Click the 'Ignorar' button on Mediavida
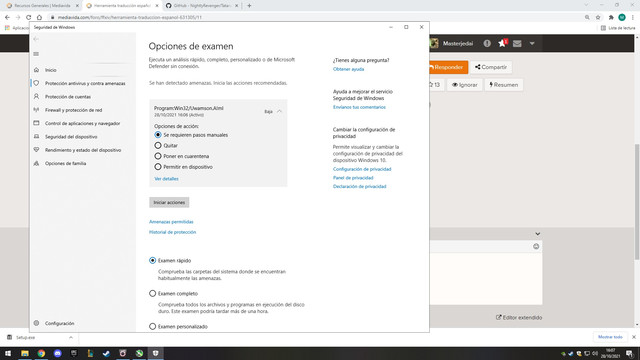This screenshot has width=640, height=360. click(x=464, y=85)
